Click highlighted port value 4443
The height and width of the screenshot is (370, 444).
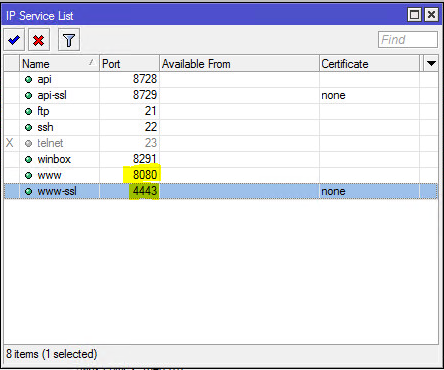pyautogui.click(x=145, y=191)
